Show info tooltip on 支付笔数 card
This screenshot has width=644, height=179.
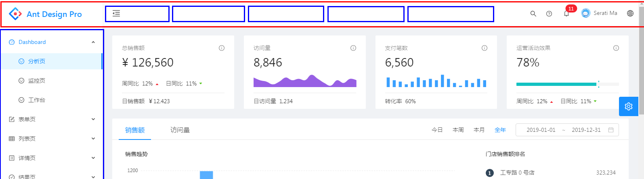[485, 48]
